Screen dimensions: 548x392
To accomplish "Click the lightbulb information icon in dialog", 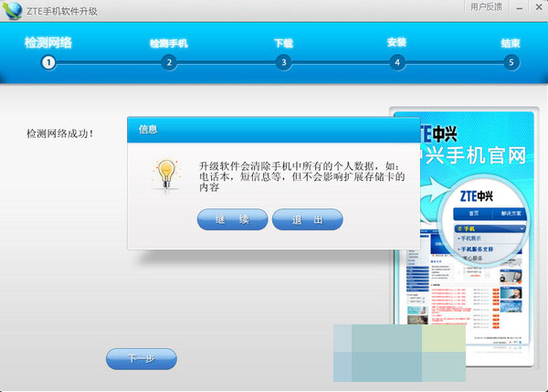I will (x=164, y=173).
